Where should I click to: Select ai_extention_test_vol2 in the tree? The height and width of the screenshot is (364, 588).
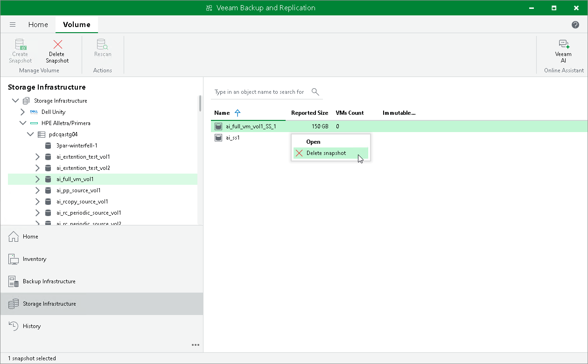click(x=83, y=168)
